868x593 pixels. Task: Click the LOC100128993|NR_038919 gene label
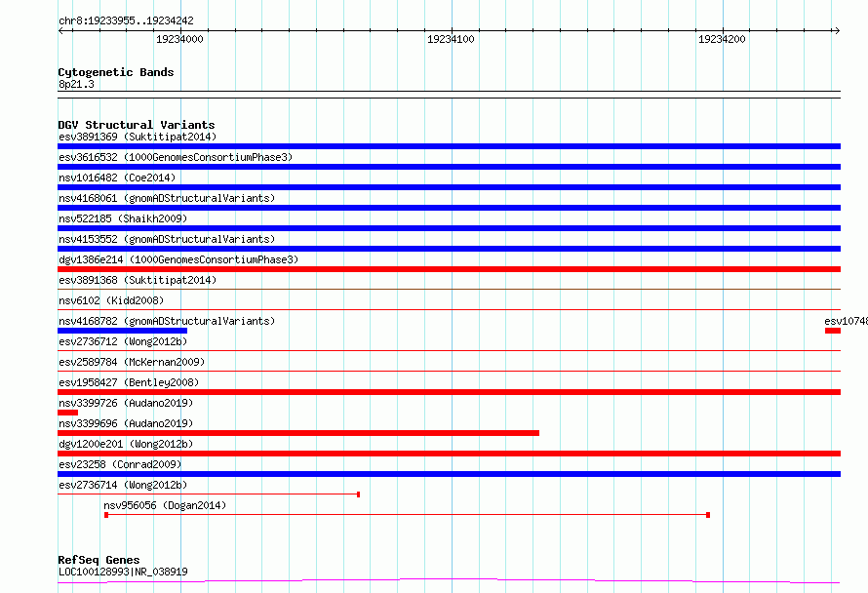pyautogui.click(x=123, y=572)
